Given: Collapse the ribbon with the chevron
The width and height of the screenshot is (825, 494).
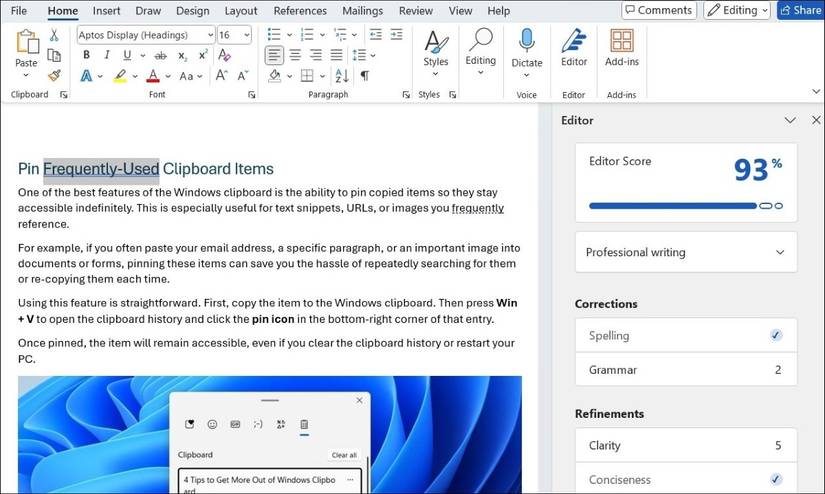Looking at the screenshot, I should (816, 91).
